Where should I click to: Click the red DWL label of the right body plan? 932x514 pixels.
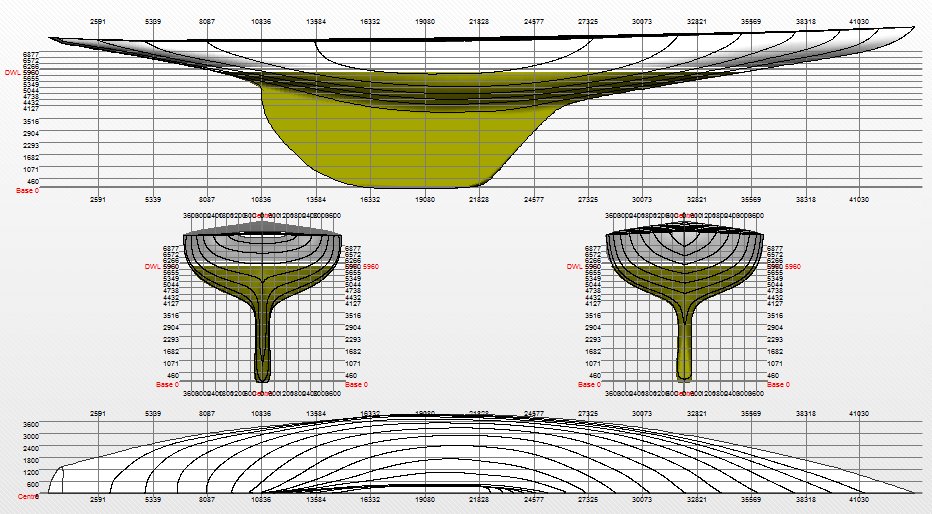point(574,267)
